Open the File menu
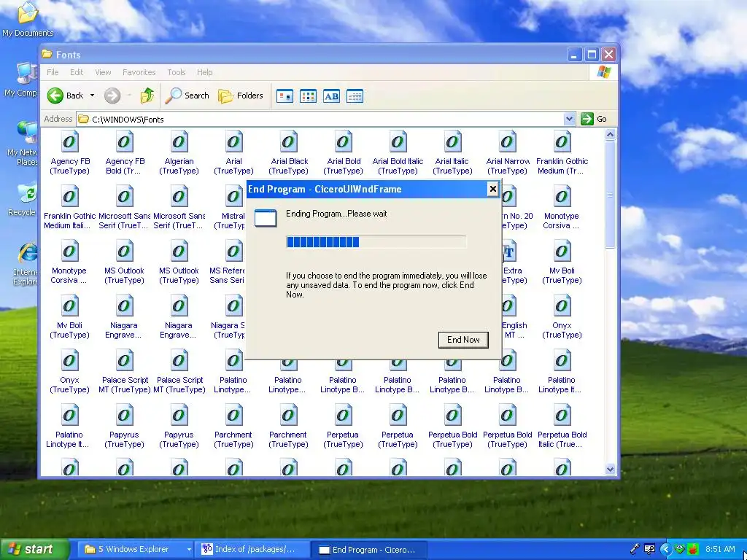Screen dimensions: 747x560 coord(53,72)
